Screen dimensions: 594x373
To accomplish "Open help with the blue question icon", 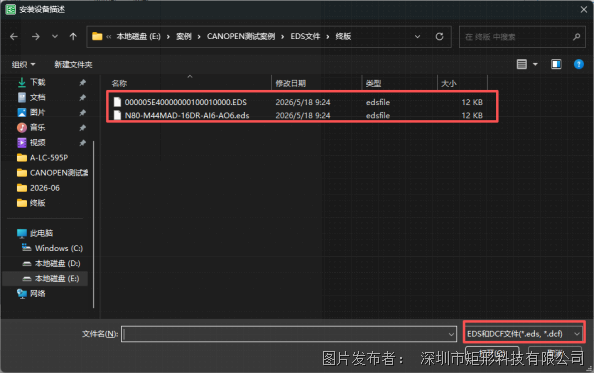I will coord(579,64).
